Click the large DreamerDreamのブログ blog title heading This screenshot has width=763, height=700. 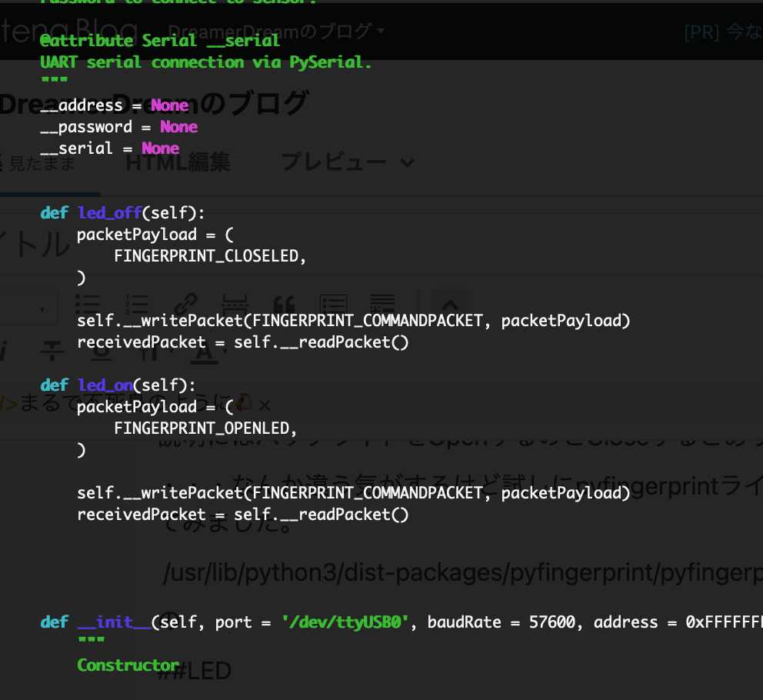[154, 103]
